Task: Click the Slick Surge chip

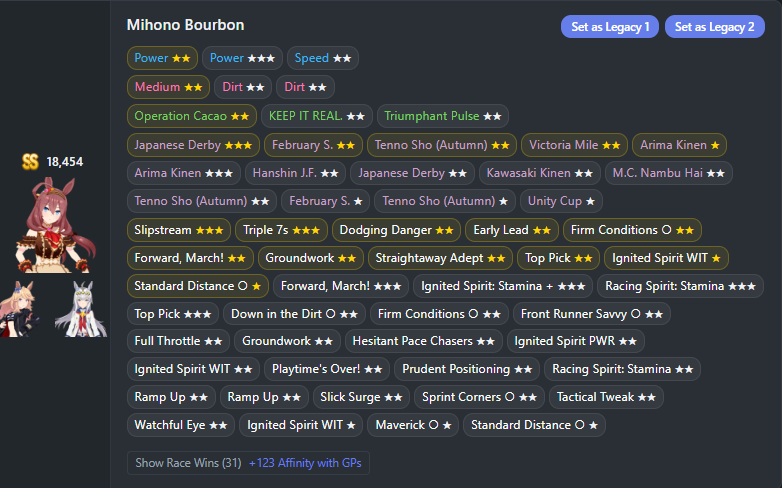Action: click(361, 396)
